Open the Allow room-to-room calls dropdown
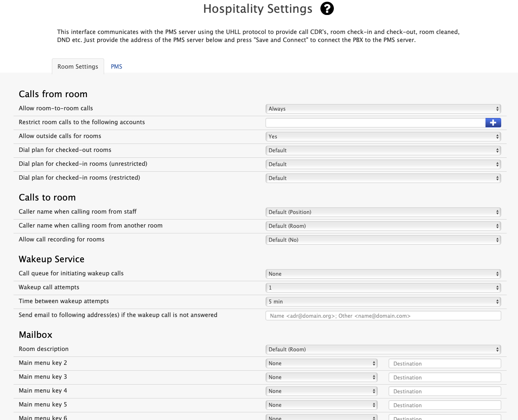This screenshot has height=420, width=518. [383, 109]
